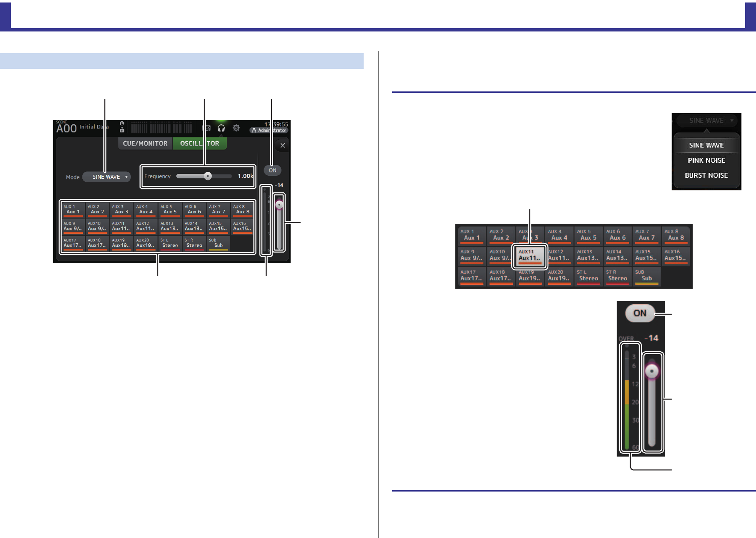Click the large output level meter labeled OVER
The image size is (756, 538).
tap(630, 398)
